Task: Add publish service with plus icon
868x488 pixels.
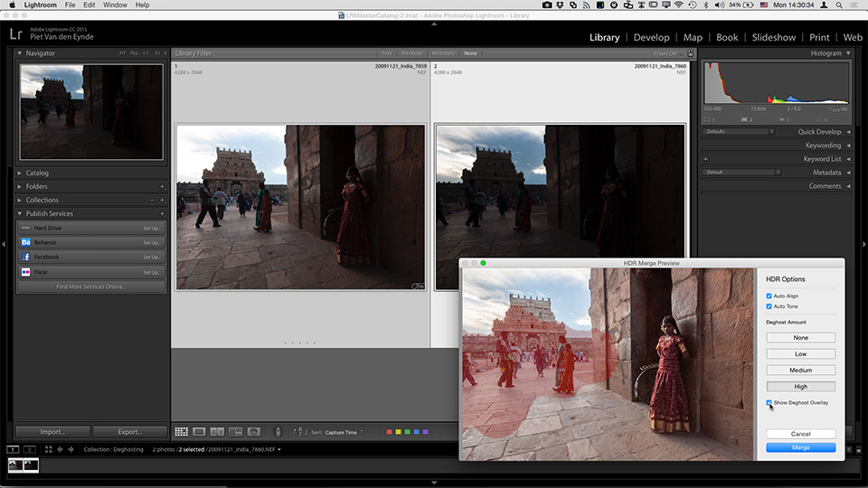Action: 162,213
